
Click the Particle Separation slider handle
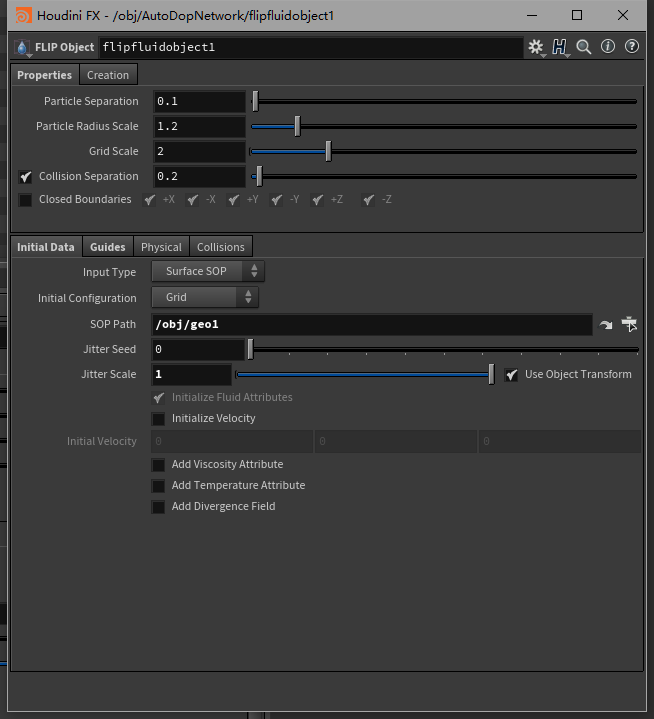(x=255, y=101)
